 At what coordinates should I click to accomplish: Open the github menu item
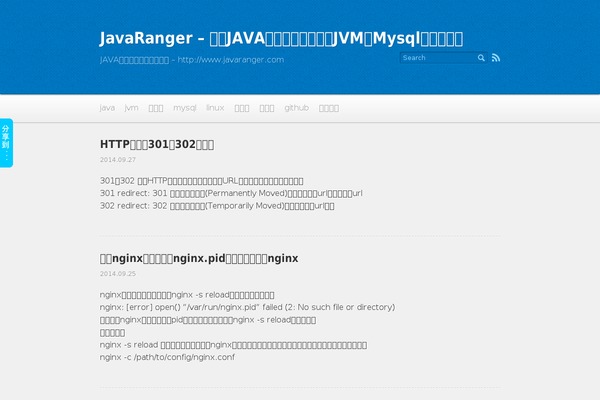click(297, 108)
